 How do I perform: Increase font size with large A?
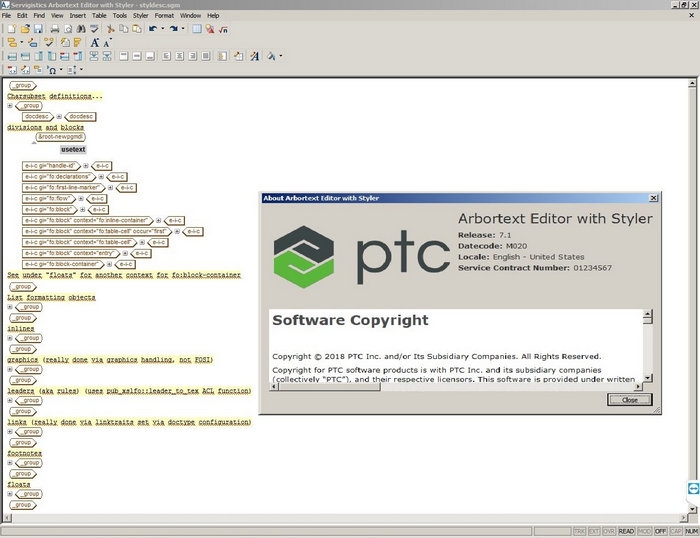(x=95, y=42)
